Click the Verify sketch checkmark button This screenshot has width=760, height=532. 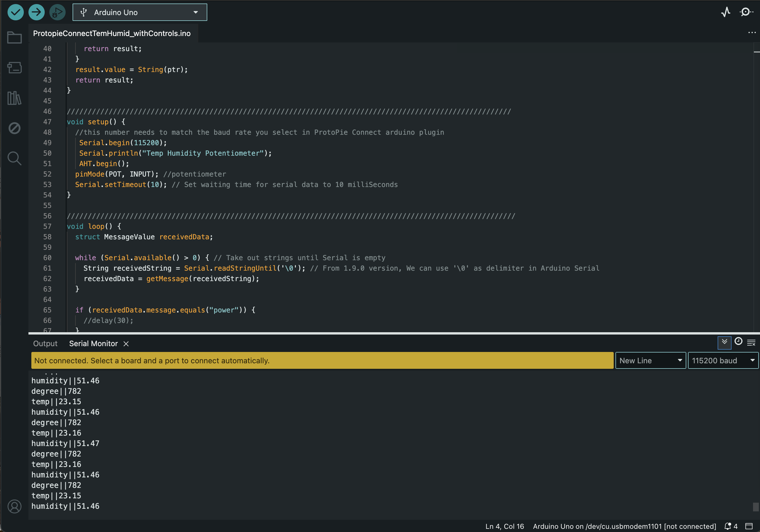16,12
